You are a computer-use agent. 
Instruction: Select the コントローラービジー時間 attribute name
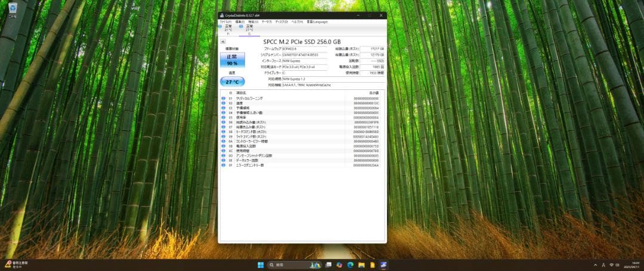click(x=252, y=141)
